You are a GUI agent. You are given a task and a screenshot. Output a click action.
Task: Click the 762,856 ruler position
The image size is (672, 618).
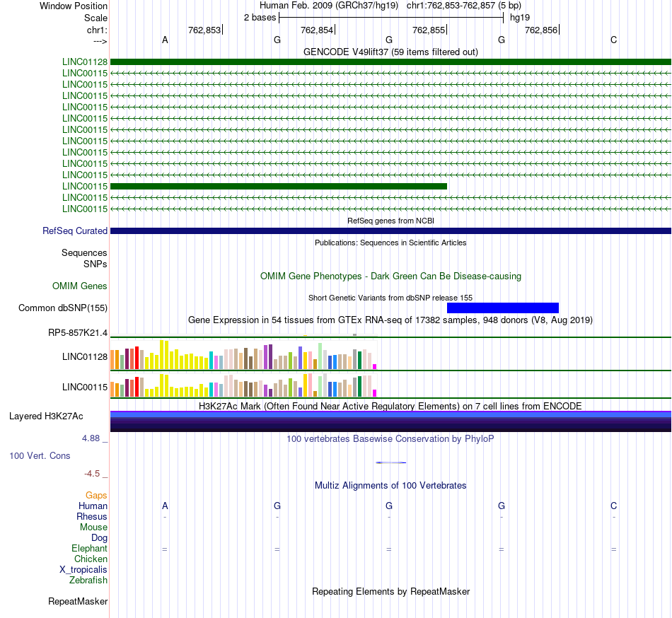click(x=541, y=30)
